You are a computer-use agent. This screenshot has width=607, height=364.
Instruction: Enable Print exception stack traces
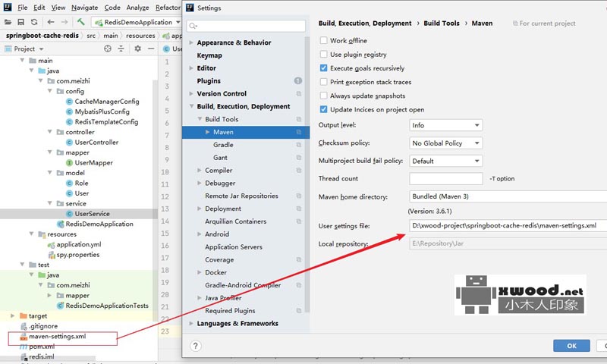pos(324,82)
